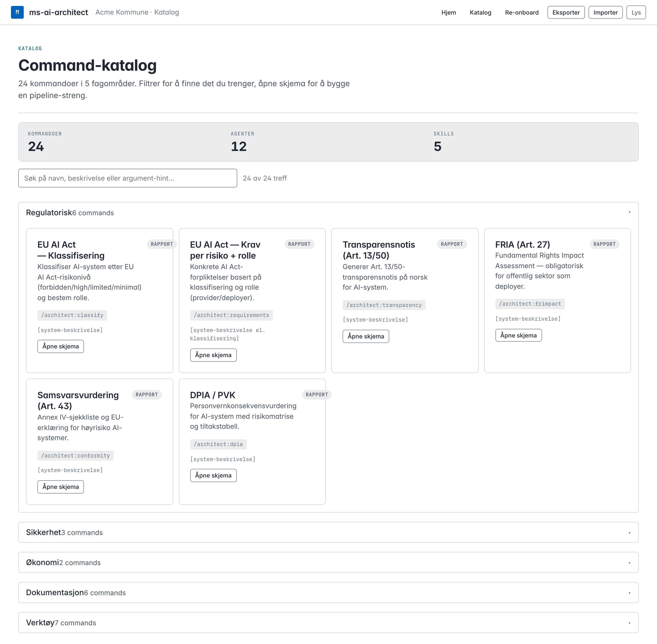Open the Re-onboard nav item
Viewport: 657px width, 644px height.
tap(522, 13)
